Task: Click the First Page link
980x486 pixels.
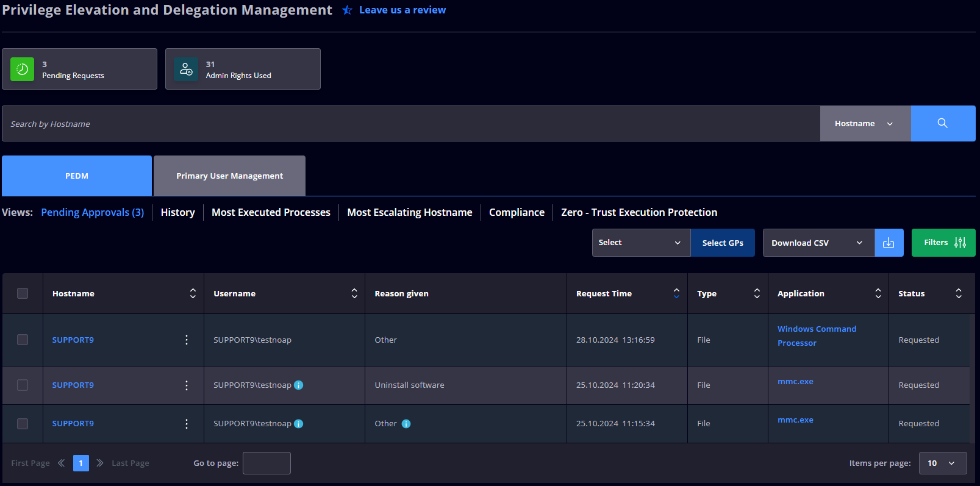Action: tap(30, 463)
